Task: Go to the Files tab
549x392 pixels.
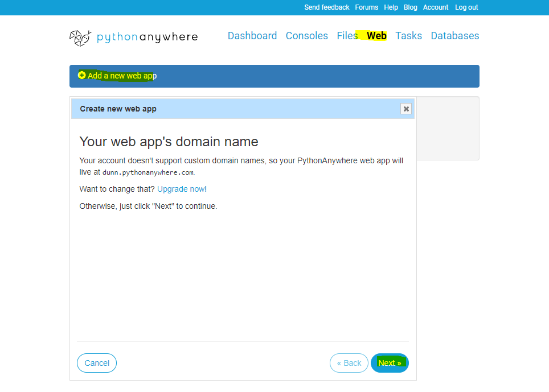Action: [x=347, y=36]
